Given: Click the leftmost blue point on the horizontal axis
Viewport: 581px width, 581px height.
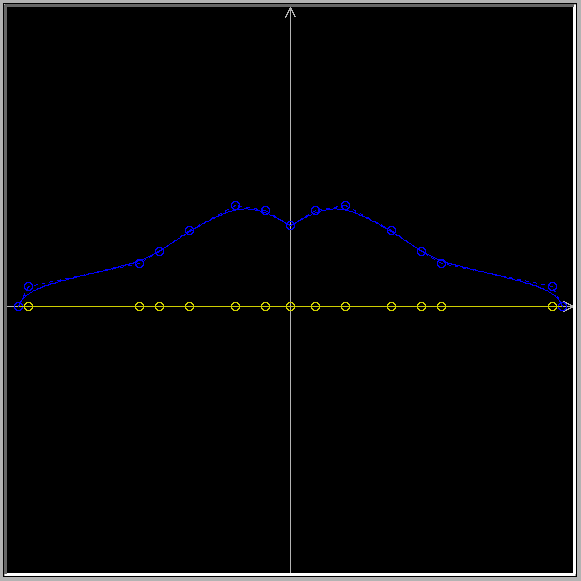Looking at the screenshot, I should 18,306.
